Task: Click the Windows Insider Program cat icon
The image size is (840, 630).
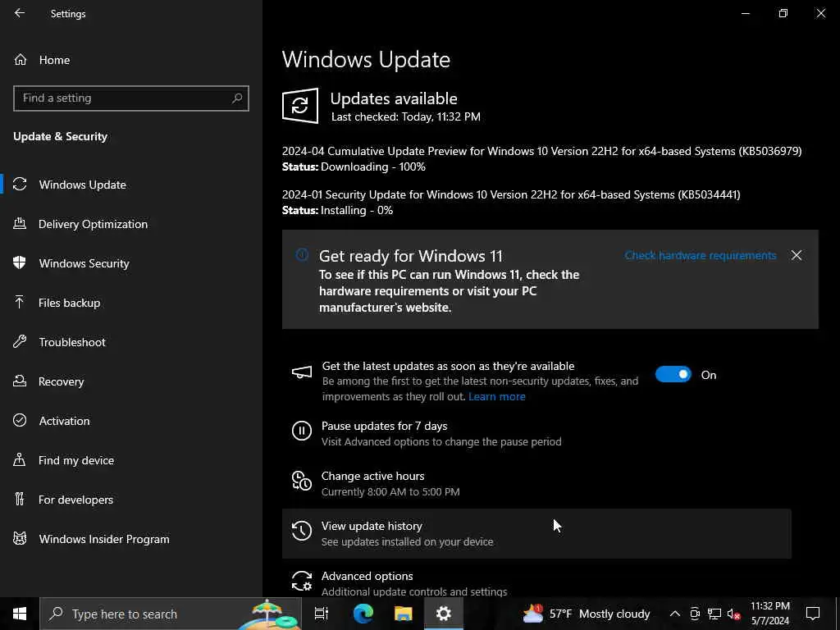Action: point(20,539)
